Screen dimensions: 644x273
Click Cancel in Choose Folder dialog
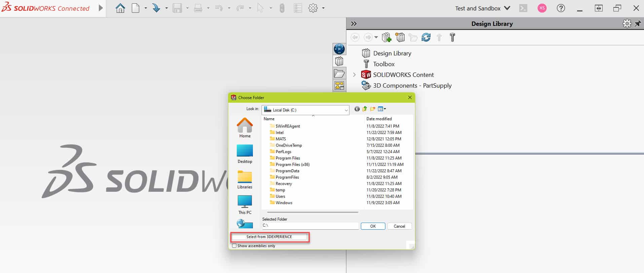[x=400, y=226]
